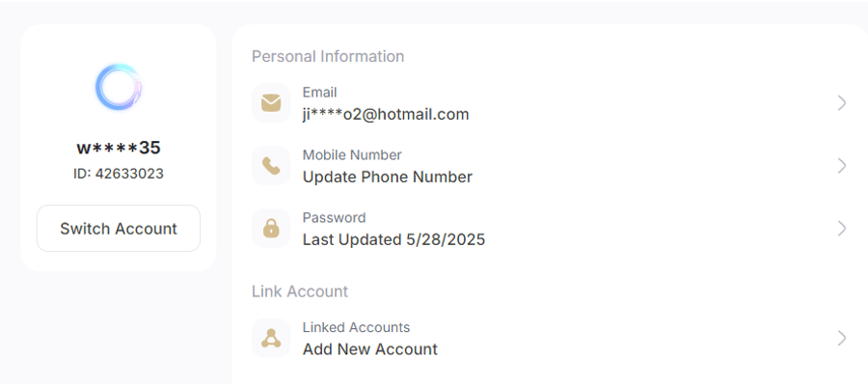Click the Personal Information section heading
The height and width of the screenshot is (386, 868).
pos(328,57)
